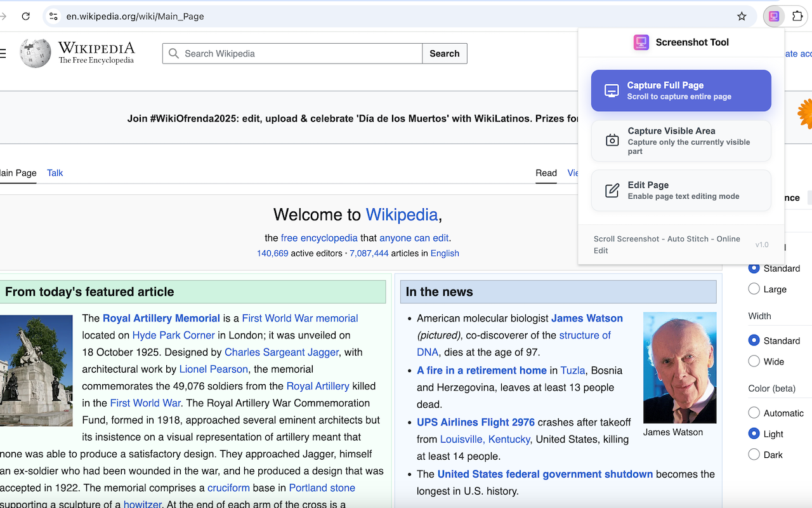Open the James Watson news link
The width and height of the screenshot is (812, 508).
(587, 318)
